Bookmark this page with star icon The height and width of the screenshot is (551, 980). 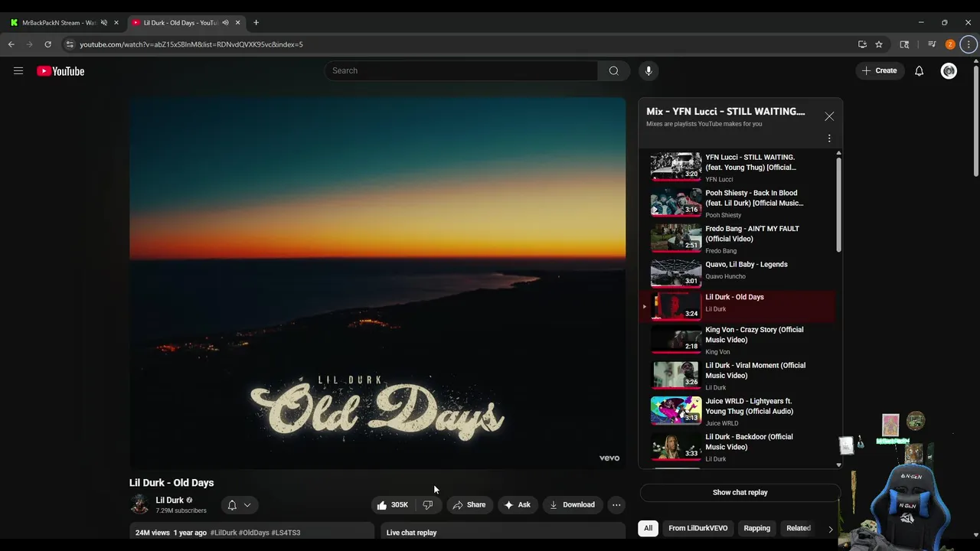pyautogui.click(x=879, y=44)
